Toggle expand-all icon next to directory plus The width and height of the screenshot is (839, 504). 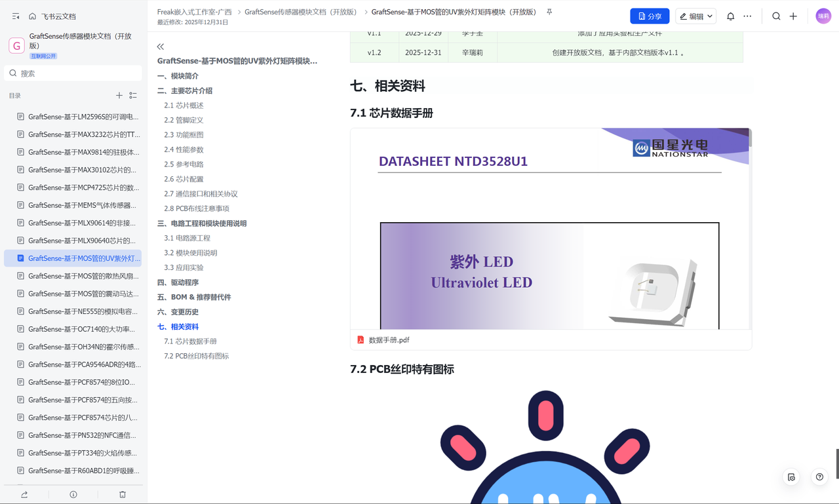click(133, 96)
